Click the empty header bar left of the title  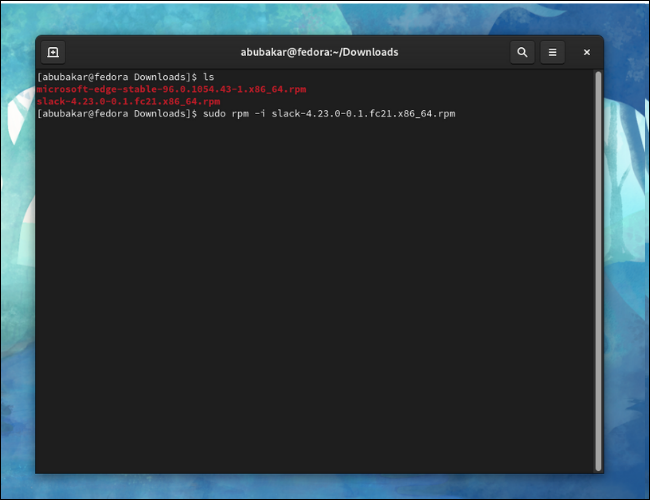pos(150,52)
